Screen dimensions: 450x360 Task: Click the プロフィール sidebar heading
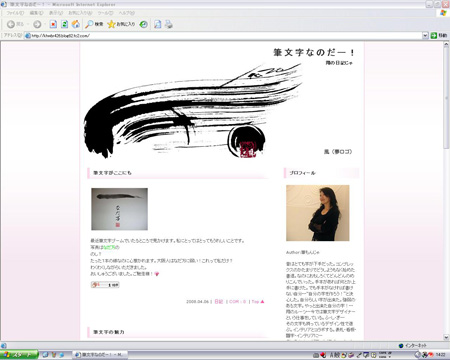[x=302, y=173]
